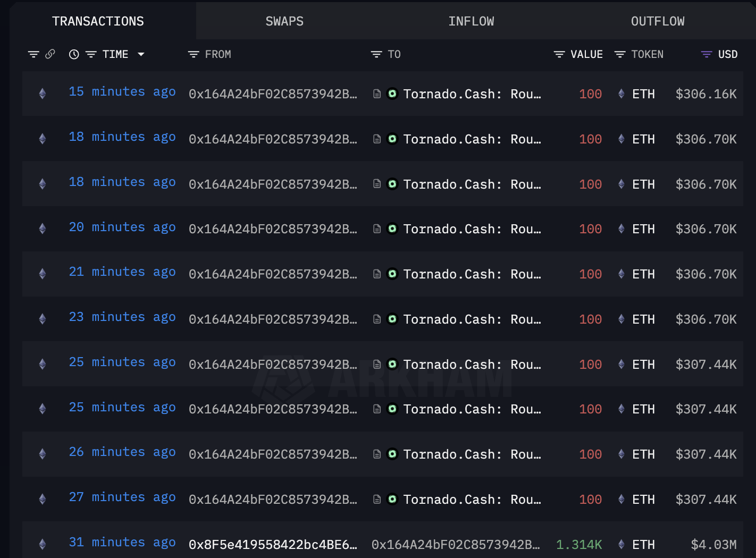Show the OUTFLOW tab
This screenshot has height=558, width=756.
coord(658,21)
